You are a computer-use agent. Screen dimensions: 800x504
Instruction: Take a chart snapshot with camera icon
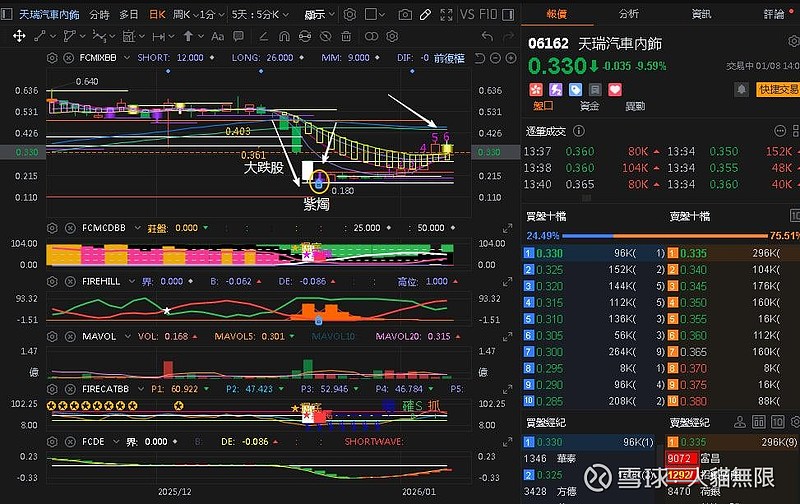[x=405, y=15]
